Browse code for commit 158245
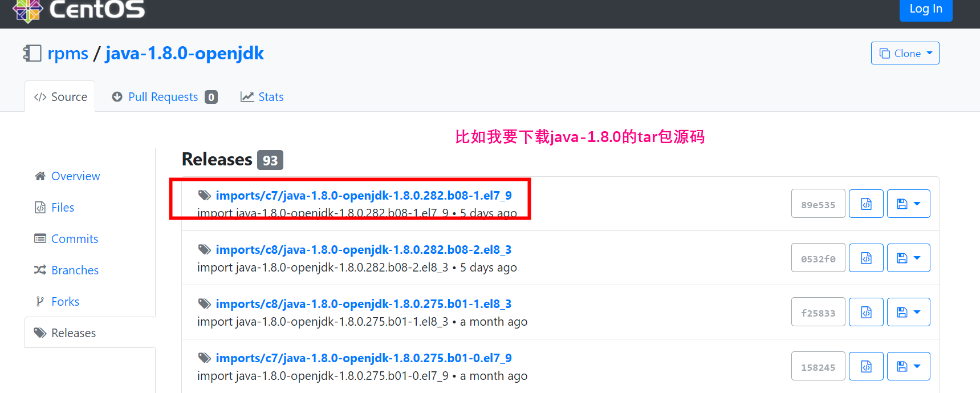The height and width of the screenshot is (393, 980). tap(866, 366)
